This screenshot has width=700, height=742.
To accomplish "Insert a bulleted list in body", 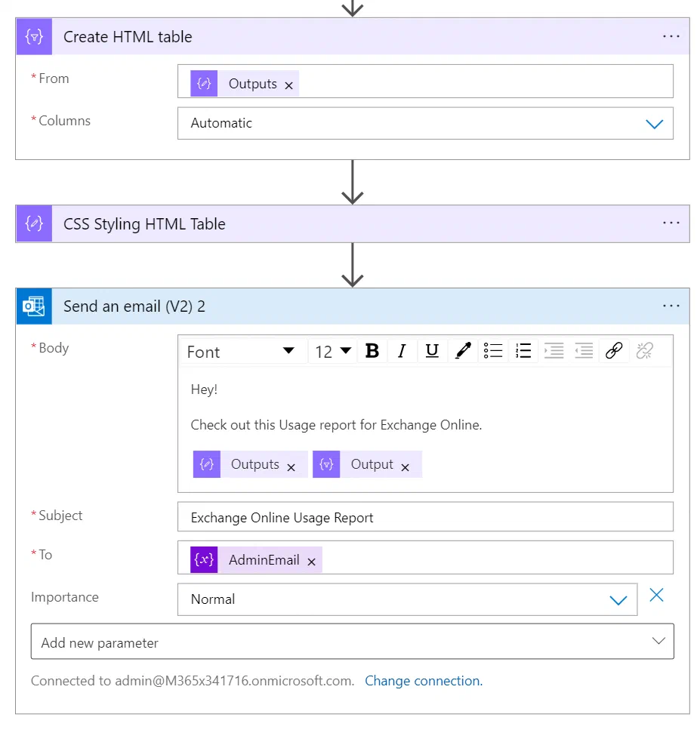I will pos(492,351).
